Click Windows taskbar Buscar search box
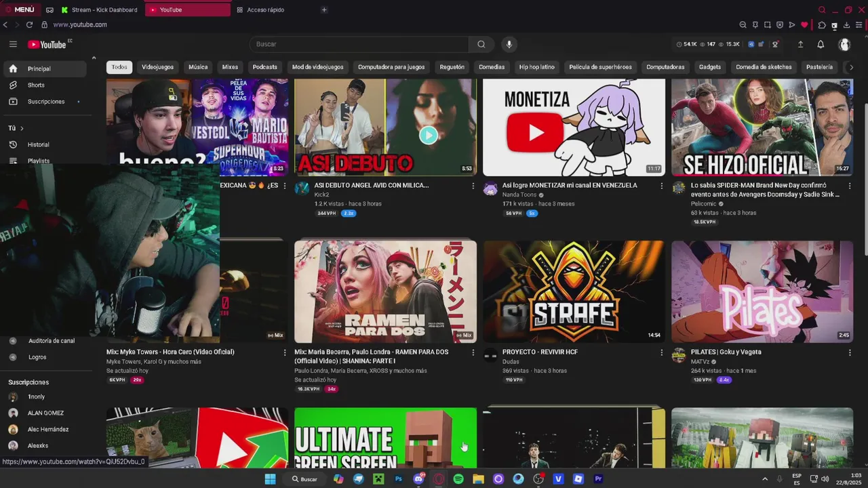The image size is (868, 488). tap(304, 479)
